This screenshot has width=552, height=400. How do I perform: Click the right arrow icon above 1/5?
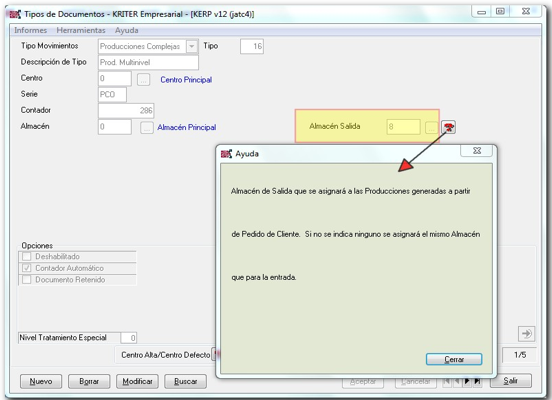tap(526, 333)
